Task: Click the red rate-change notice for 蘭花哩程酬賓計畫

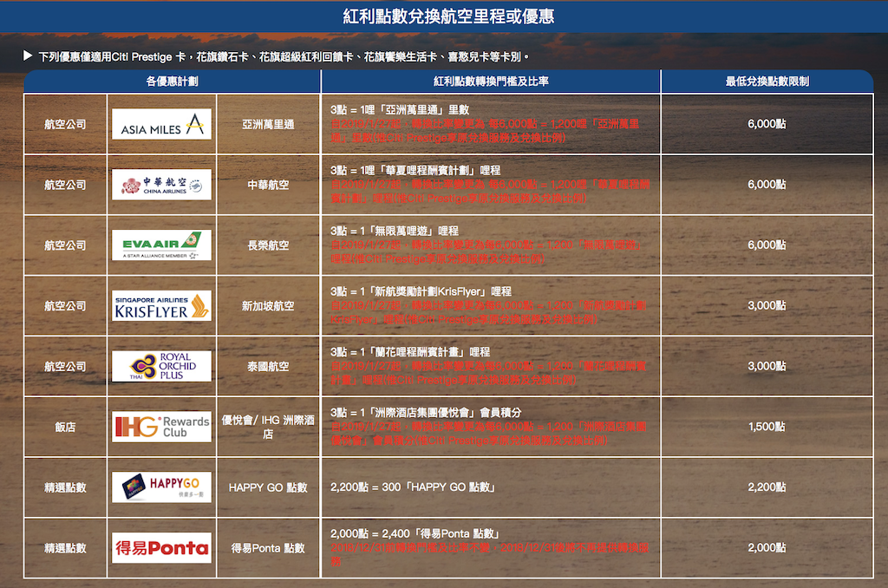Action: [x=488, y=373]
